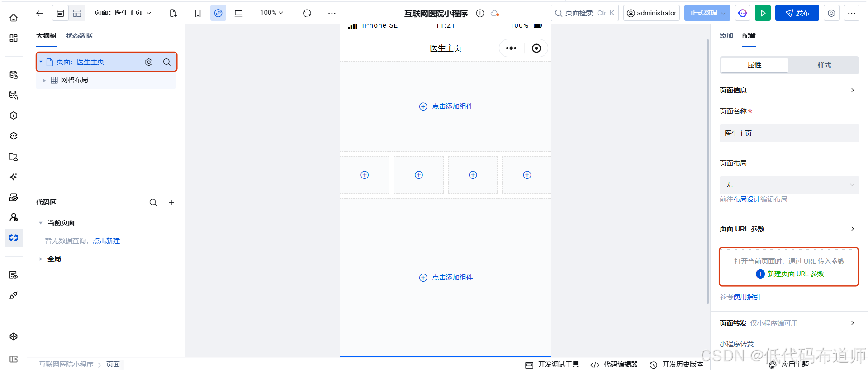Select the active editor icon in sidebar
This screenshot has height=370, width=868.
(14, 238)
